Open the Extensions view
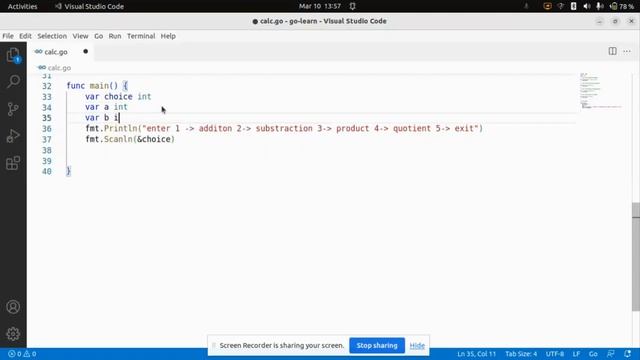Image resolution: width=640 pixels, height=360 pixels. coord(13,163)
